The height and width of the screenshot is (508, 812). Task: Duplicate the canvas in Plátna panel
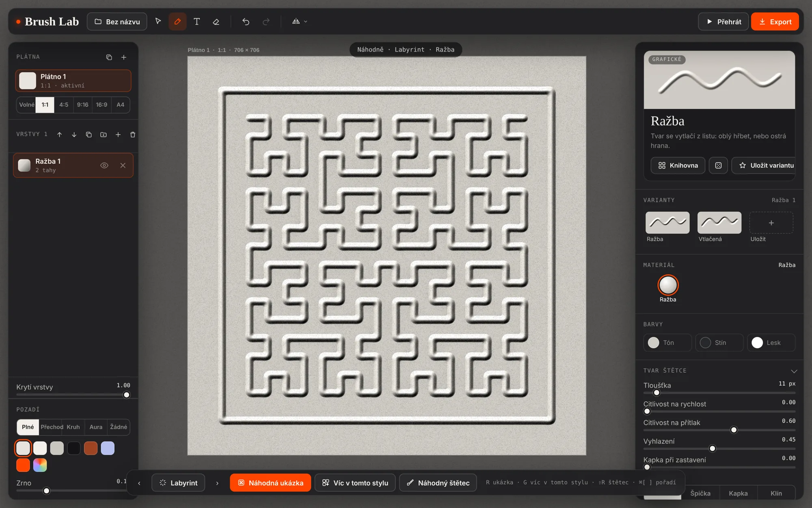pyautogui.click(x=109, y=57)
